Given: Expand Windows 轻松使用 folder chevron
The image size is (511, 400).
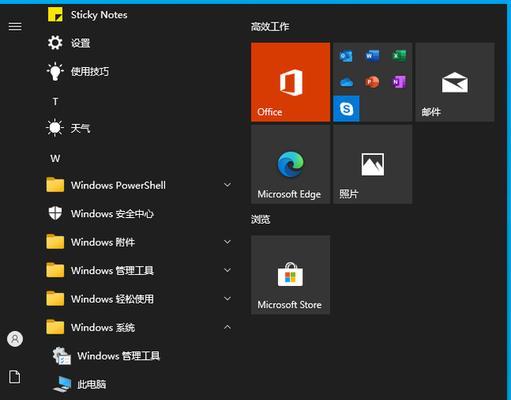Looking at the screenshot, I should pos(227,299).
